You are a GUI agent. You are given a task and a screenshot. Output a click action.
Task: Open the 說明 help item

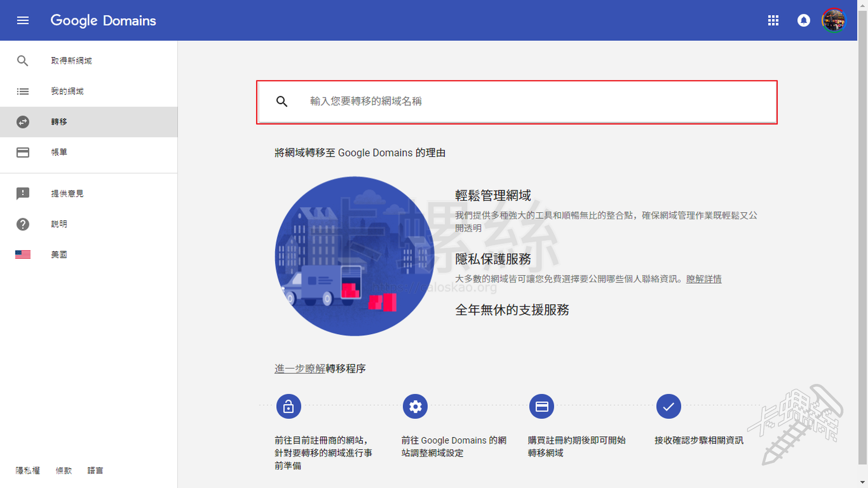point(59,224)
